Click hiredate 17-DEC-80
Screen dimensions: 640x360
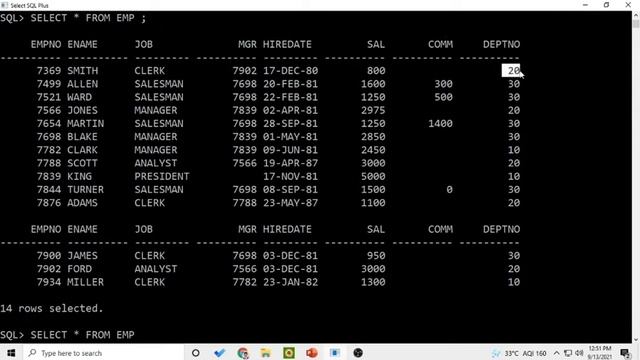coord(291,71)
